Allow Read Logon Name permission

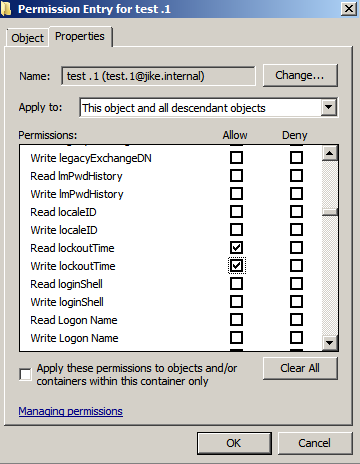pos(236,320)
